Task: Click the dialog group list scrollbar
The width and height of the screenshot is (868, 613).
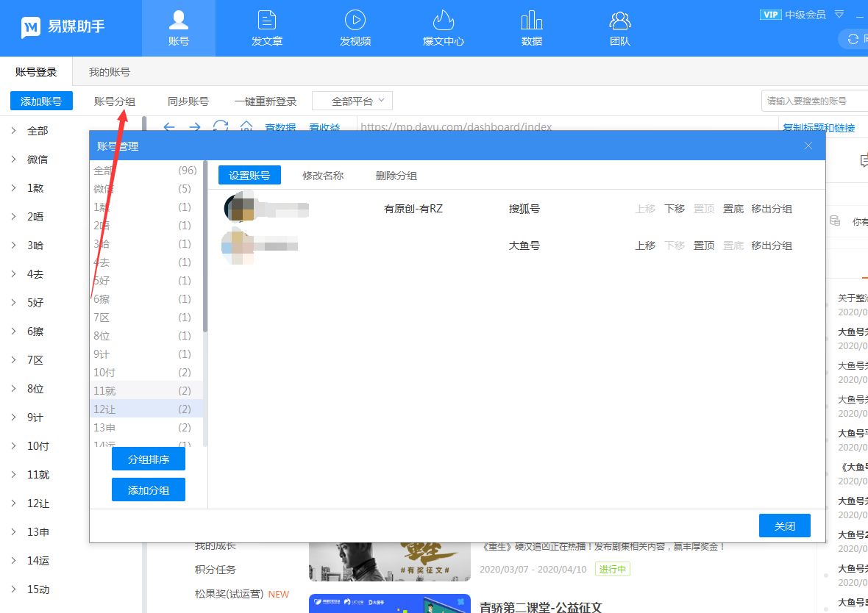Action: coord(204,247)
